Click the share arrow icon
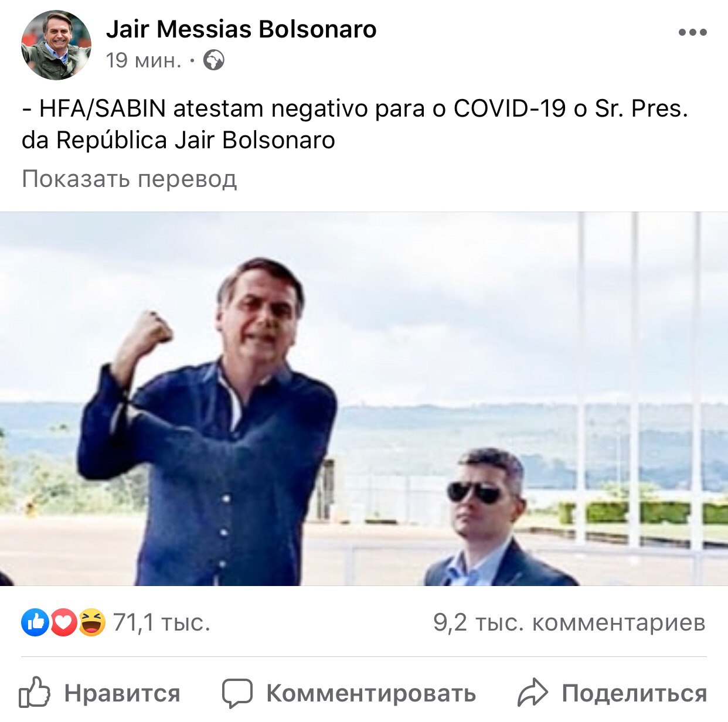This screenshot has height=722, width=728. point(532,693)
